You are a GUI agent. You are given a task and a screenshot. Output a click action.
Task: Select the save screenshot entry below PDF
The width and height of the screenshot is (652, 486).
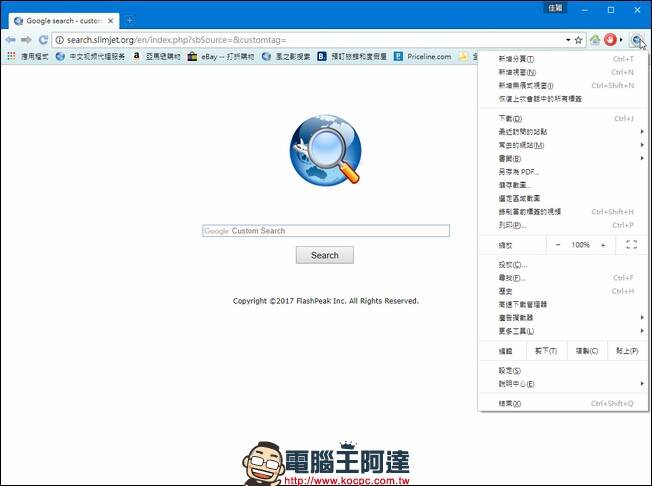(x=563, y=185)
